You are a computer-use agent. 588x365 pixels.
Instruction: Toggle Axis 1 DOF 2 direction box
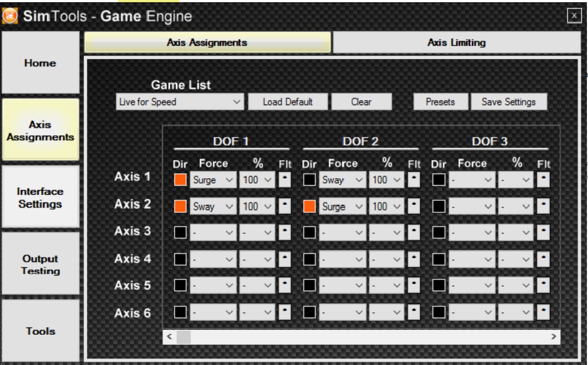pyautogui.click(x=309, y=180)
